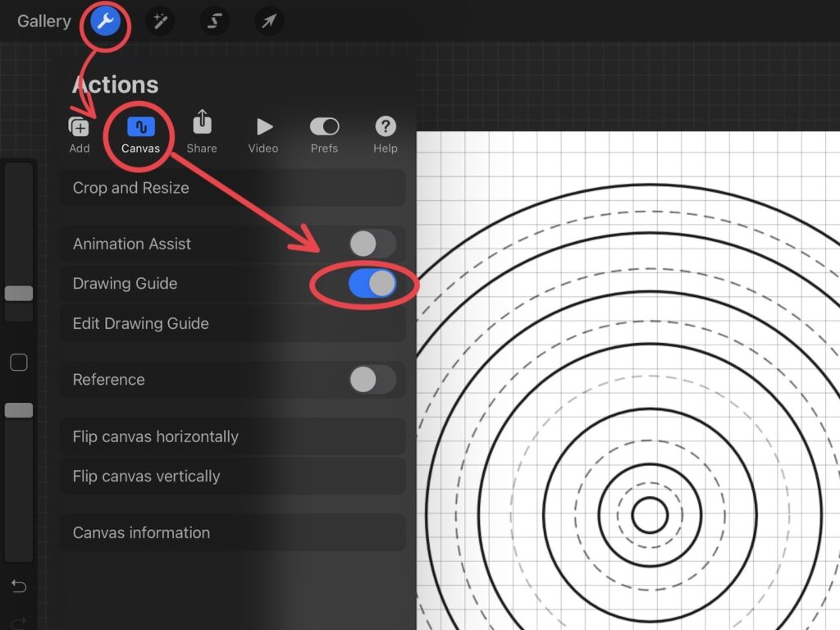Tap the square modify button in sidebar
This screenshot has height=630, width=840.
pos(19,363)
